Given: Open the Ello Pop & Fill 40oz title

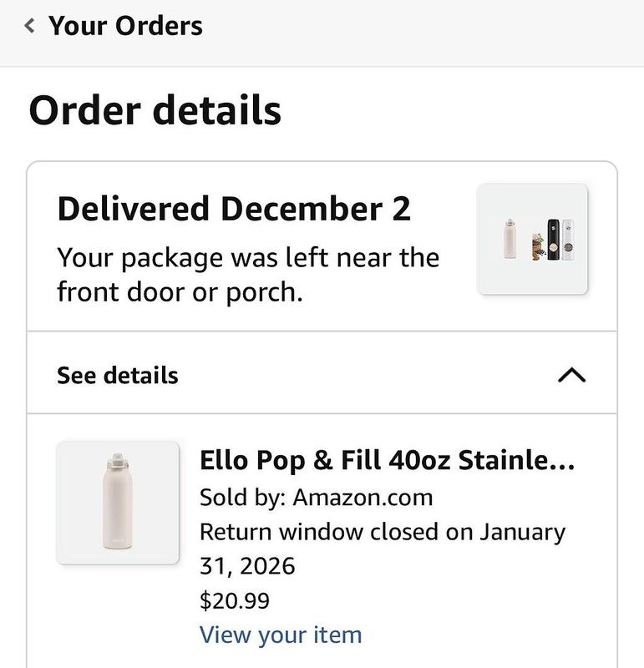Looking at the screenshot, I should 387,461.
